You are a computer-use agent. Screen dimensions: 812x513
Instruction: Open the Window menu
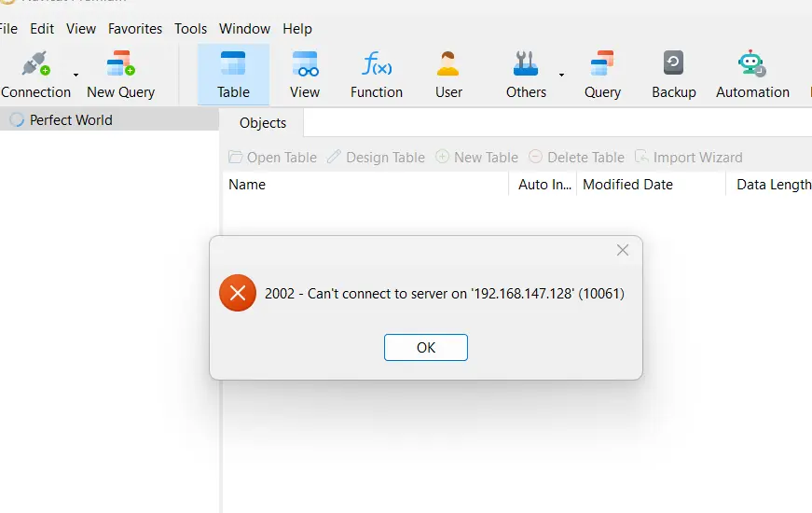pyautogui.click(x=244, y=29)
